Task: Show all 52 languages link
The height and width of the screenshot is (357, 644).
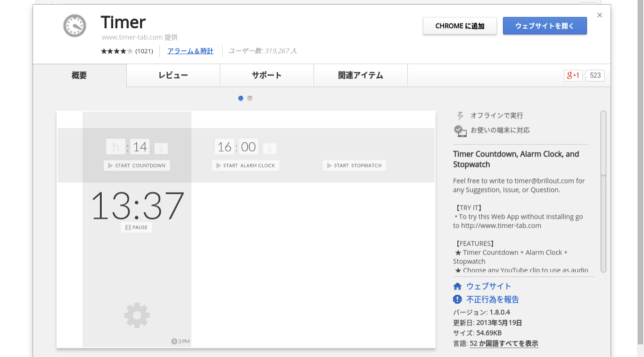Action: pos(504,343)
